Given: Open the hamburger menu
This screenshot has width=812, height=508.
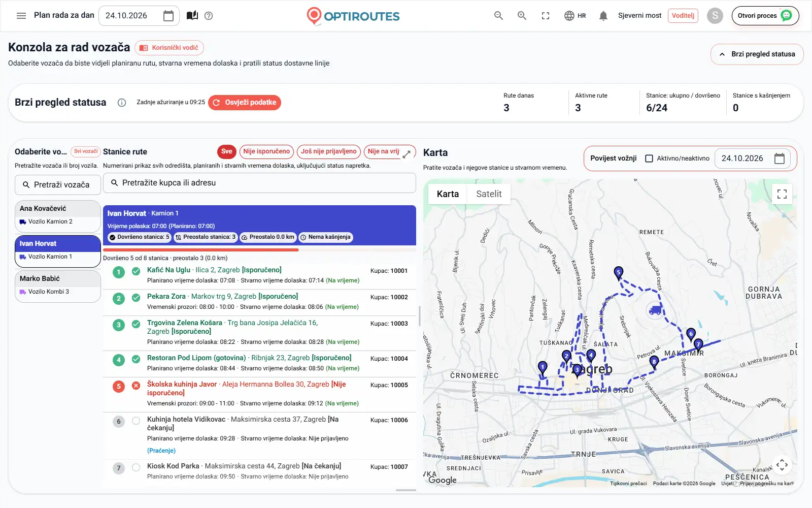Looking at the screenshot, I should click(x=21, y=16).
